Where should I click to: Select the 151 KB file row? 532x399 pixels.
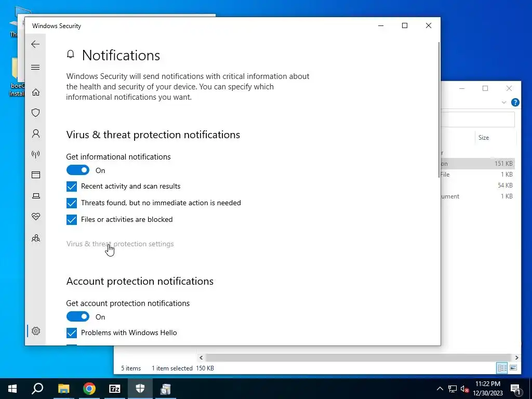pyautogui.click(x=478, y=164)
